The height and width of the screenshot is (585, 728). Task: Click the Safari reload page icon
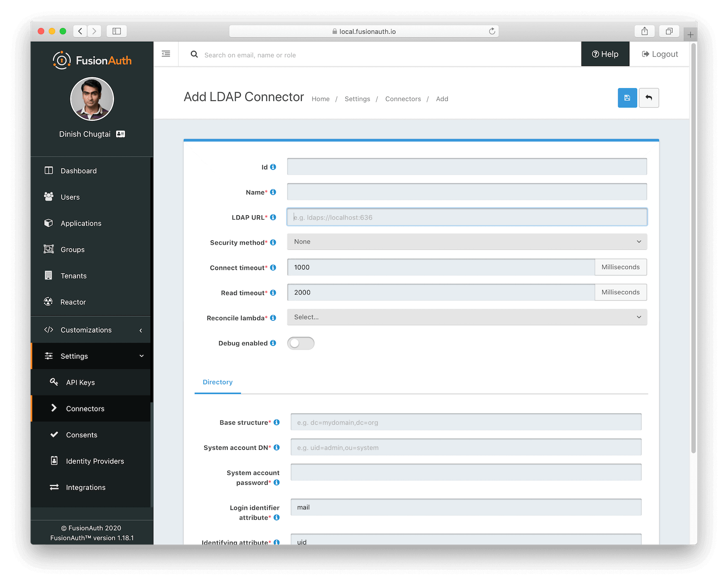(x=492, y=31)
